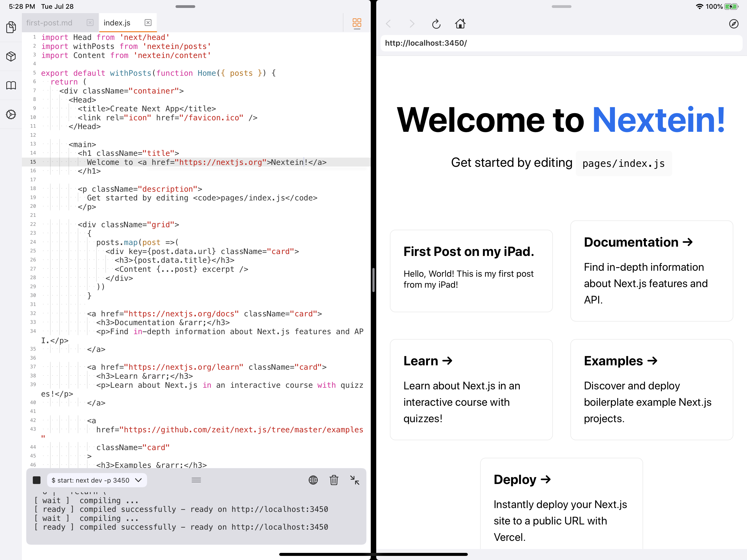Select the index.js tab

117,23
